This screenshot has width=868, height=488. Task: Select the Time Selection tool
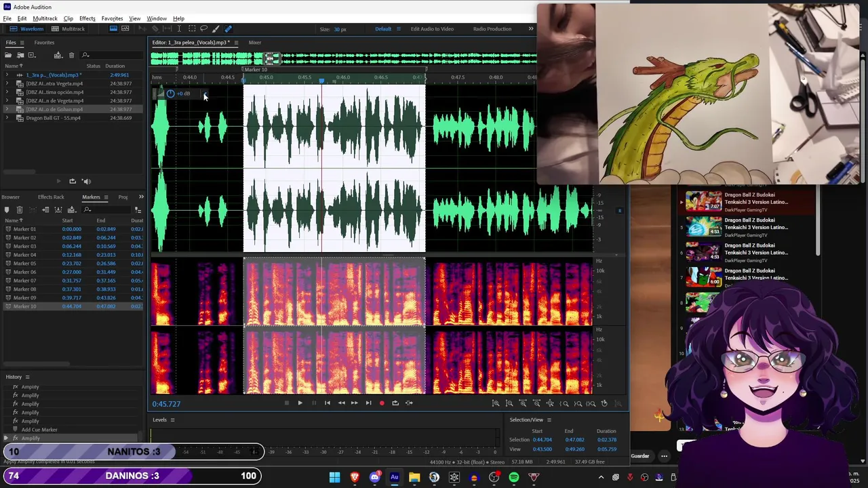(x=179, y=28)
